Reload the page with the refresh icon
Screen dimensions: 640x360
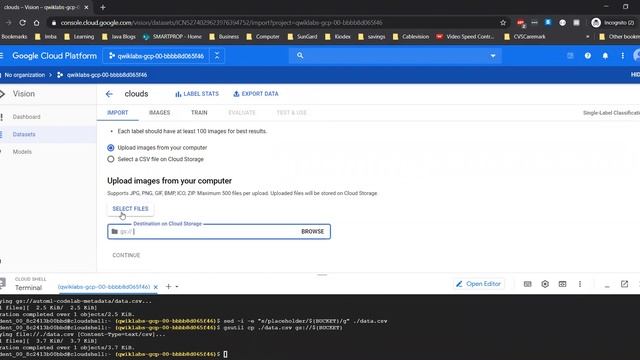(x=22, y=23)
